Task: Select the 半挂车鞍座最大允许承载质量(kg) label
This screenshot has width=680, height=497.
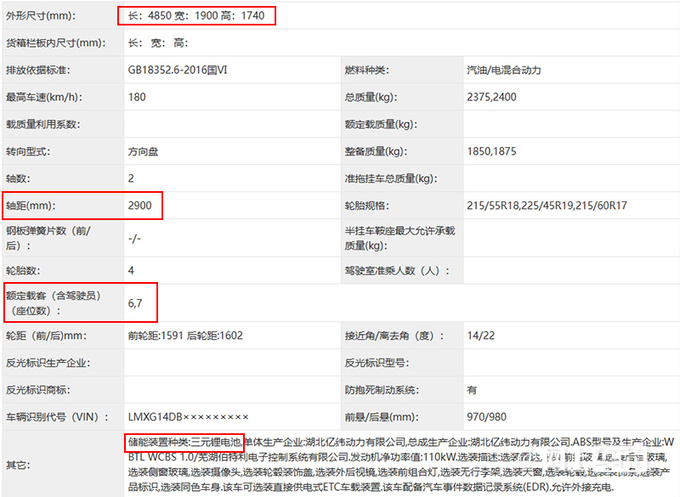Action: point(400,238)
